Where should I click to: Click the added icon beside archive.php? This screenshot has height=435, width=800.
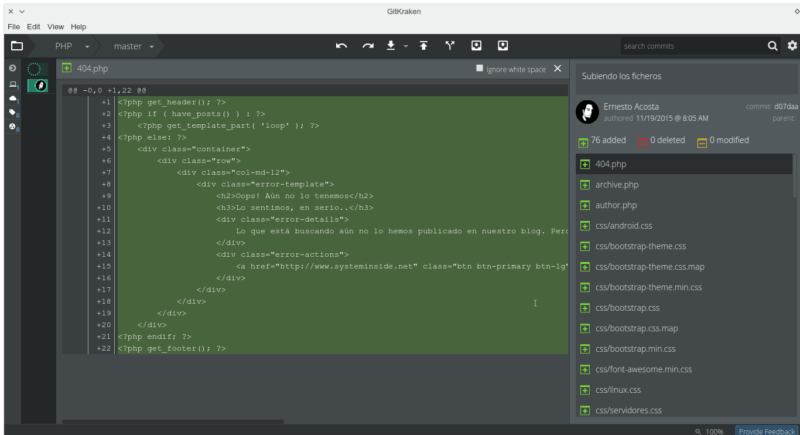[x=585, y=185]
